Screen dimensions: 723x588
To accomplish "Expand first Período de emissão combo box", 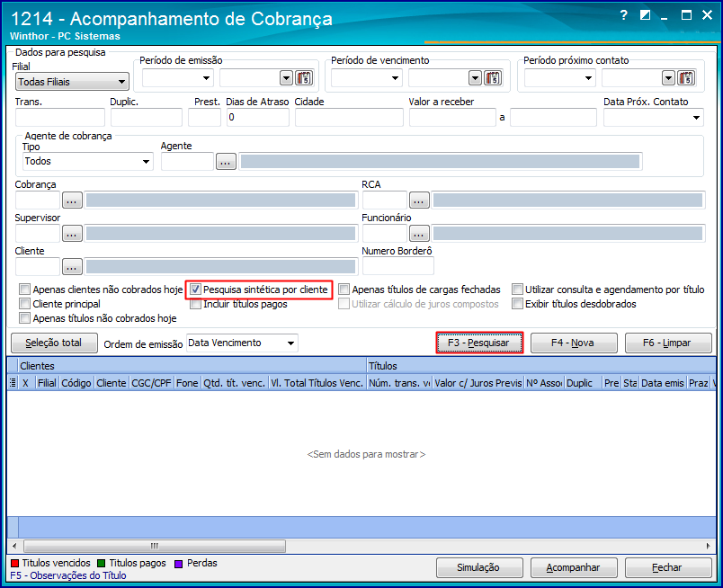I will (206, 78).
